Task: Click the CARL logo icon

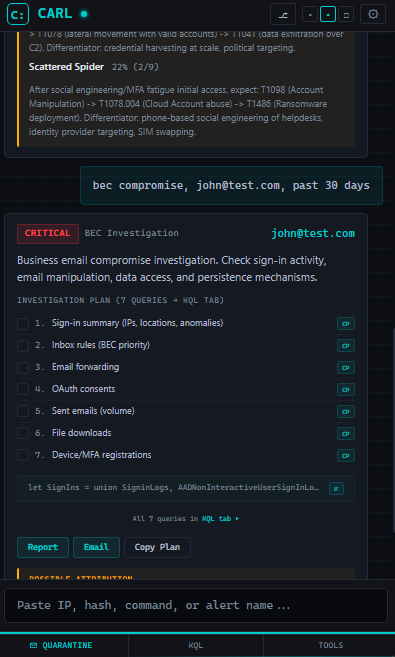Action: [x=18, y=14]
